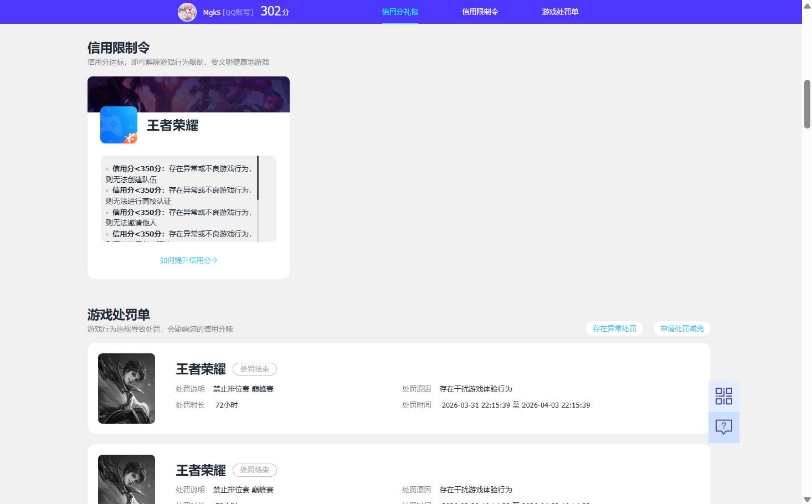Click 则无法邀请他人 restriction text
This screenshot has height=504, width=812.
click(x=131, y=223)
